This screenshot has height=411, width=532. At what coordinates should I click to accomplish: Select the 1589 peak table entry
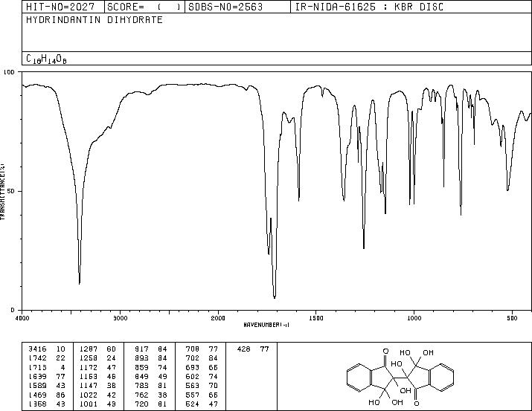tap(47, 386)
